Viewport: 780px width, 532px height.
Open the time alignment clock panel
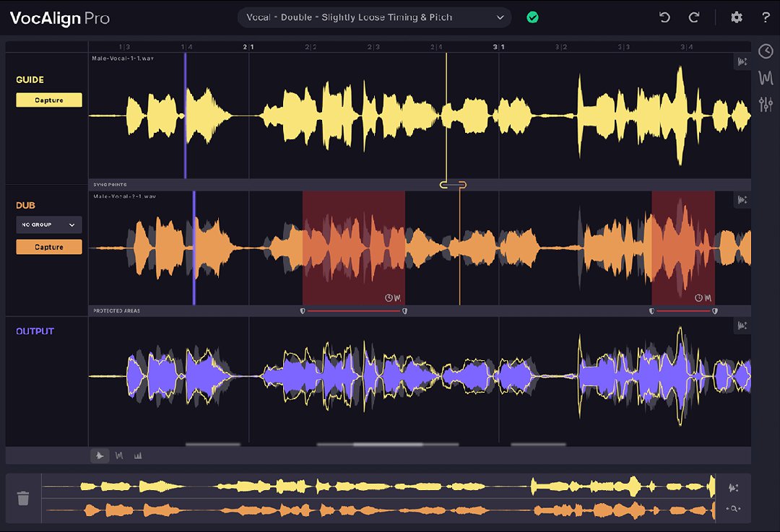766,51
